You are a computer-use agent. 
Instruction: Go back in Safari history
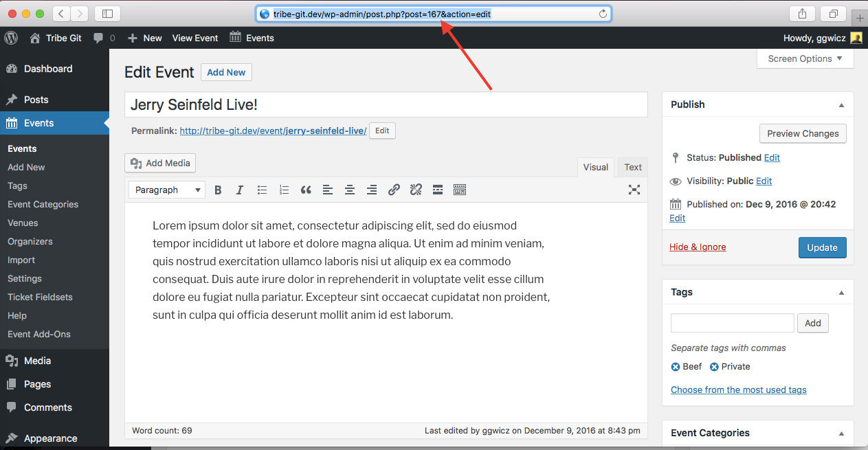click(x=61, y=14)
